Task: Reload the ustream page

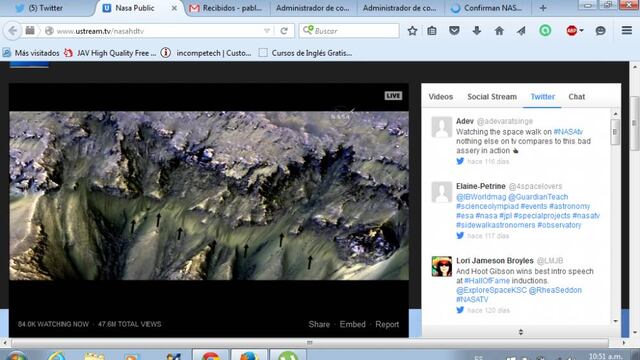Action: (x=284, y=31)
